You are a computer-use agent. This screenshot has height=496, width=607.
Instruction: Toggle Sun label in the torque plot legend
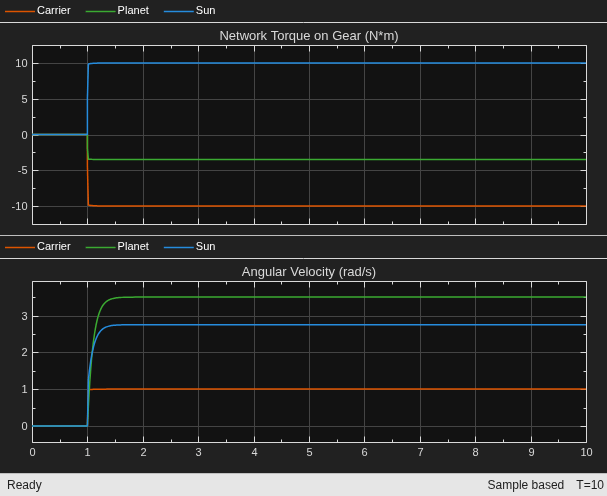pyautogui.click(x=206, y=10)
